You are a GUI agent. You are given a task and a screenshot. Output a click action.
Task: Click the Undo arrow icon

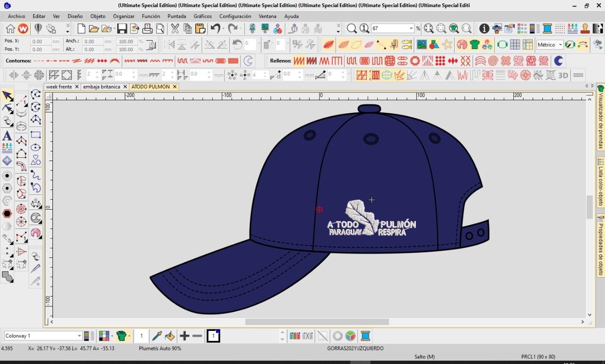[216, 29]
